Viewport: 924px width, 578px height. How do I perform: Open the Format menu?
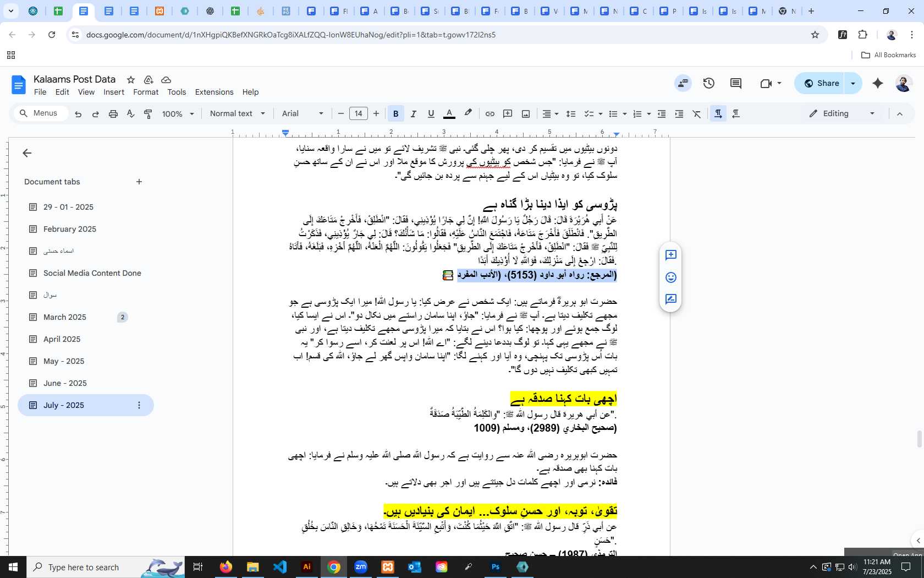(146, 92)
